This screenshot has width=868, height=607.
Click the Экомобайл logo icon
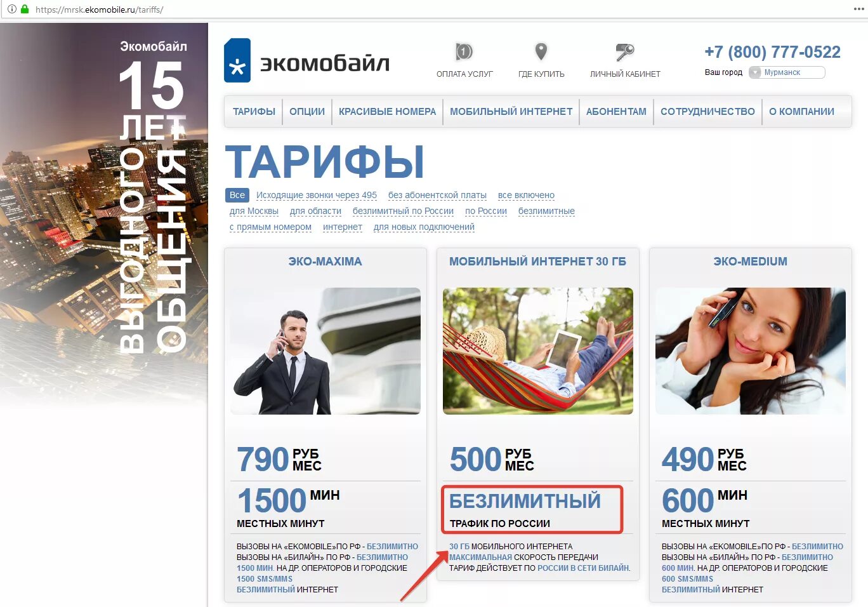pyautogui.click(x=237, y=61)
